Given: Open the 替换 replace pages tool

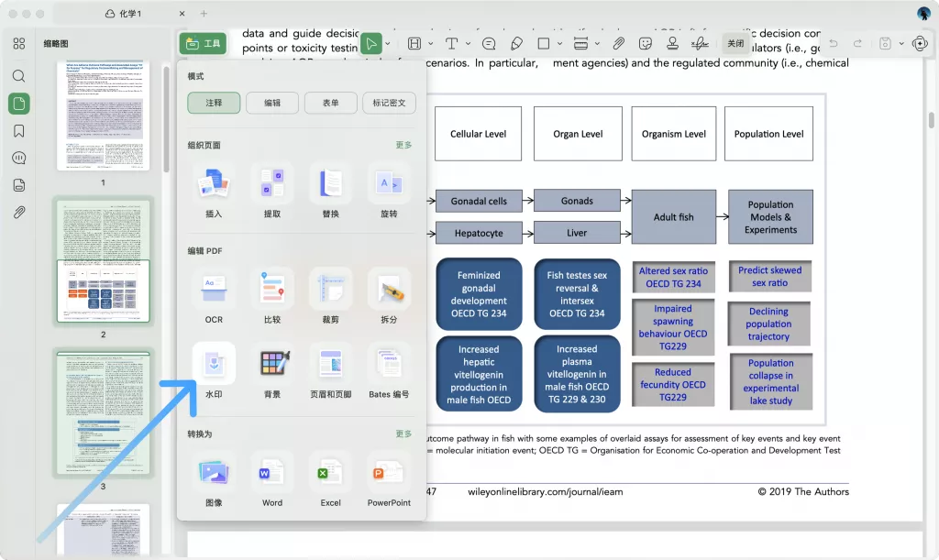Looking at the screenshot, I should (x=330, y=192).
